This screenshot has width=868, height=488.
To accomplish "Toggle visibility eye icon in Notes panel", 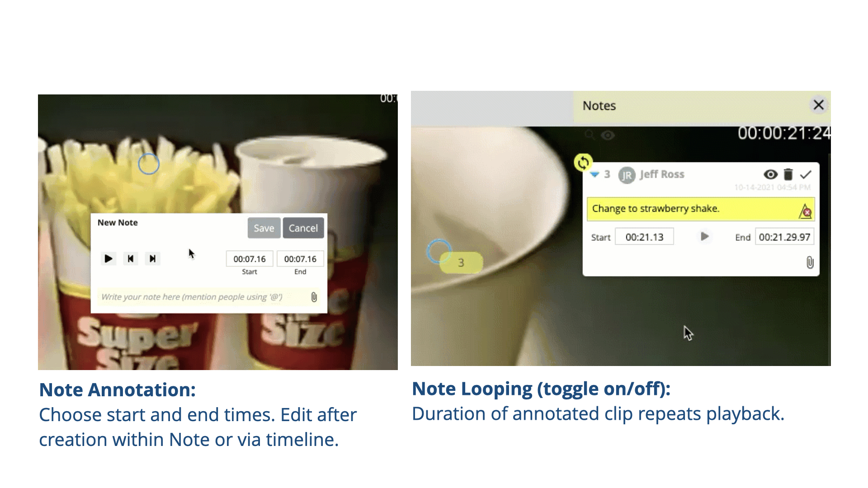I will tap(769, 174).
